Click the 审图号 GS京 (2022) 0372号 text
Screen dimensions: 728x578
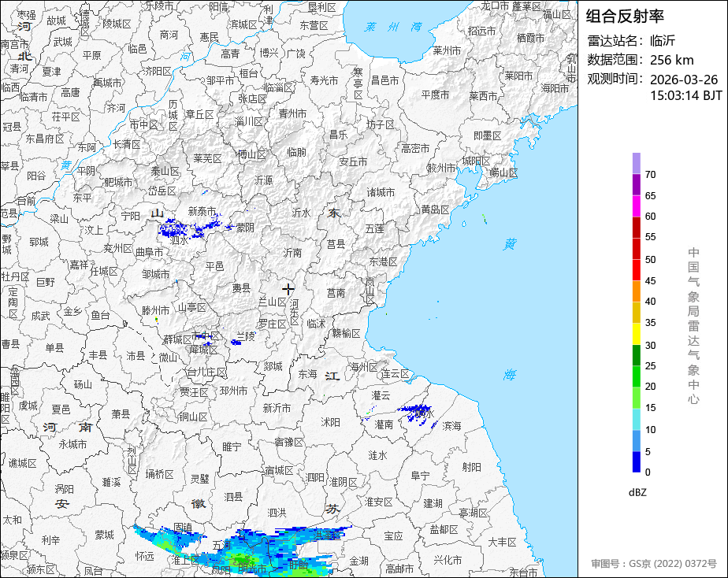pos(654,564)
